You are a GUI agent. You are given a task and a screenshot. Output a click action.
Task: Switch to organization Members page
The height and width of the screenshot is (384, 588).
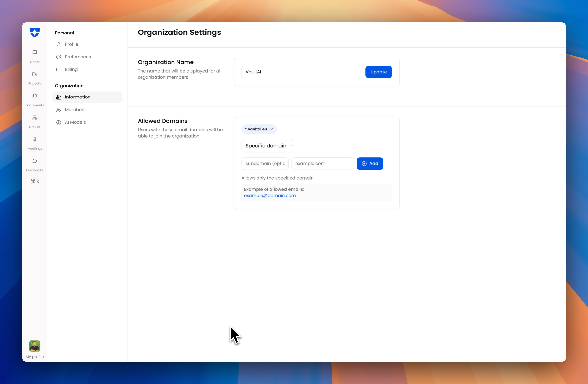tap(75, 110)
